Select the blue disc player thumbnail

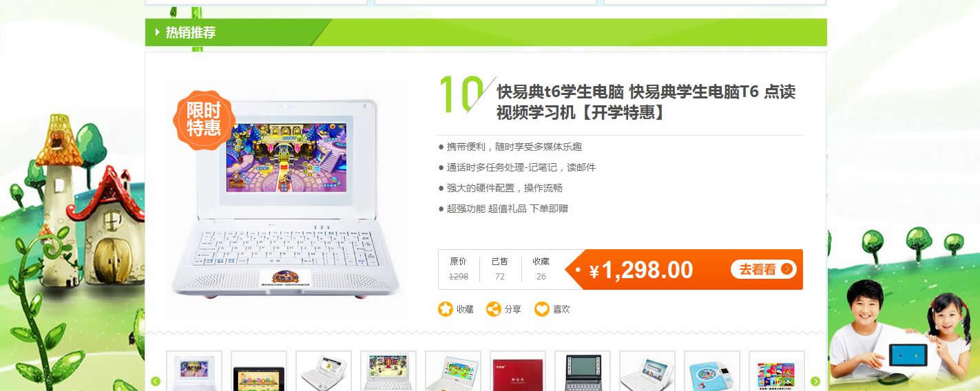(711, 370)
